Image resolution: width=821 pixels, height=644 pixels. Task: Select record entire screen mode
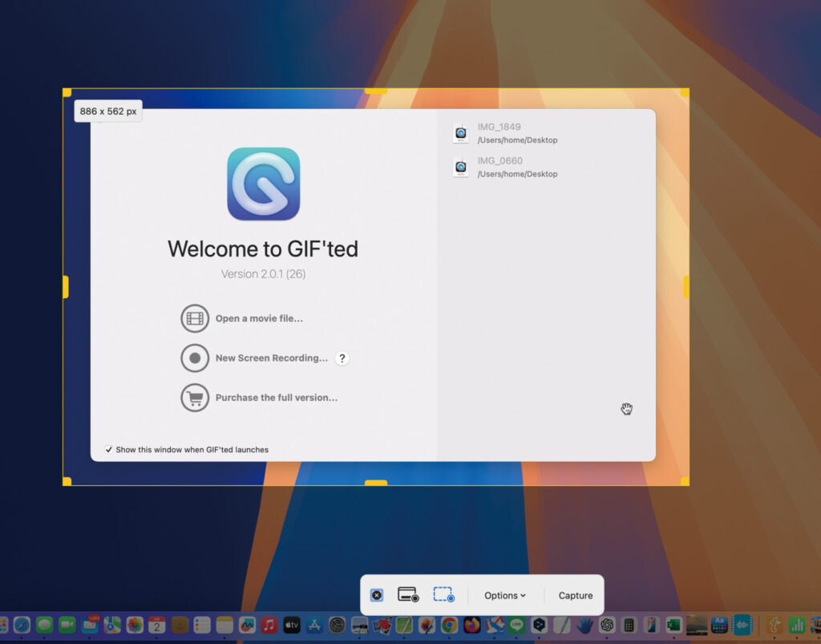(408, 595)
